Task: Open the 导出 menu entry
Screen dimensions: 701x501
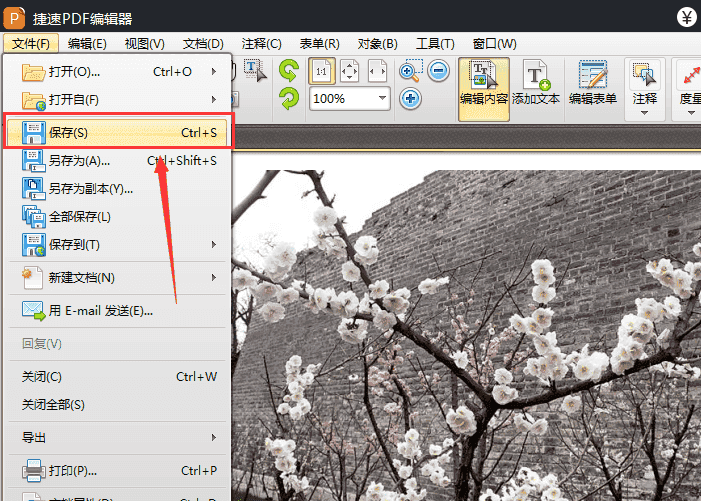Action: 117,437
